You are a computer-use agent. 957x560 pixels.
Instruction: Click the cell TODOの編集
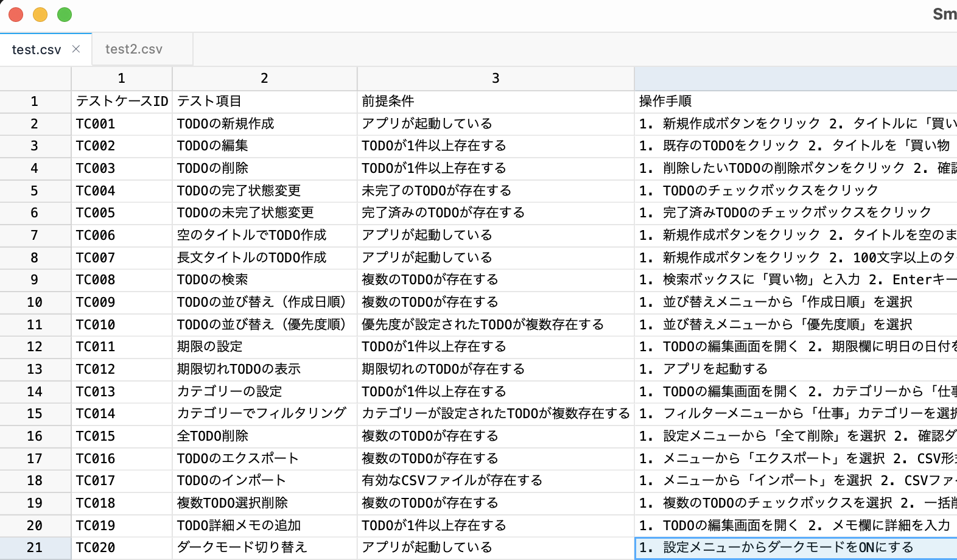tap(265, 146)
